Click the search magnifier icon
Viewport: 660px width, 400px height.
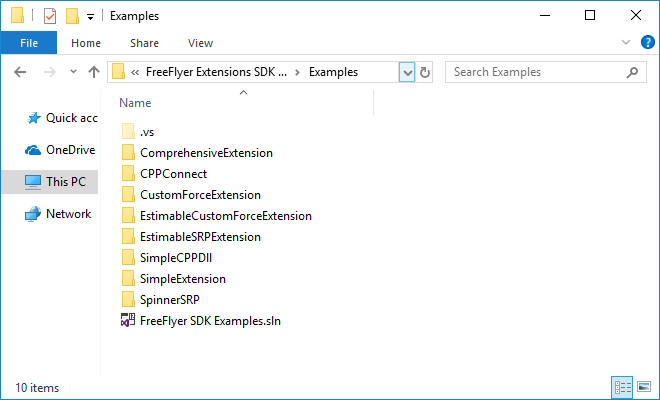[632, 72]
